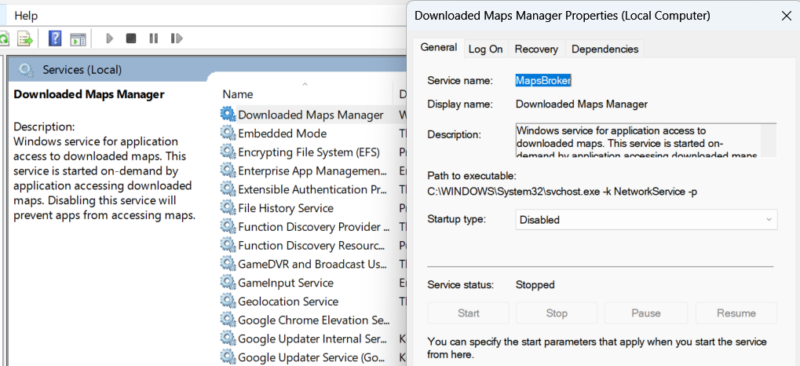The image size is (800, 366).
Task: Click gear icon beside Downloaded Maps Manager
Action: click(228, 114)
